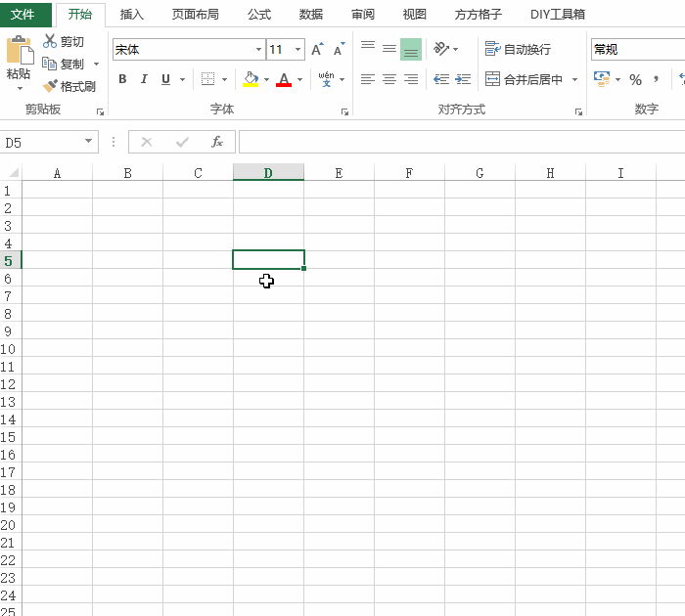Open underline style dropdown arrow
The width and height of the screenshot is (685, 616).
(183, 79)
